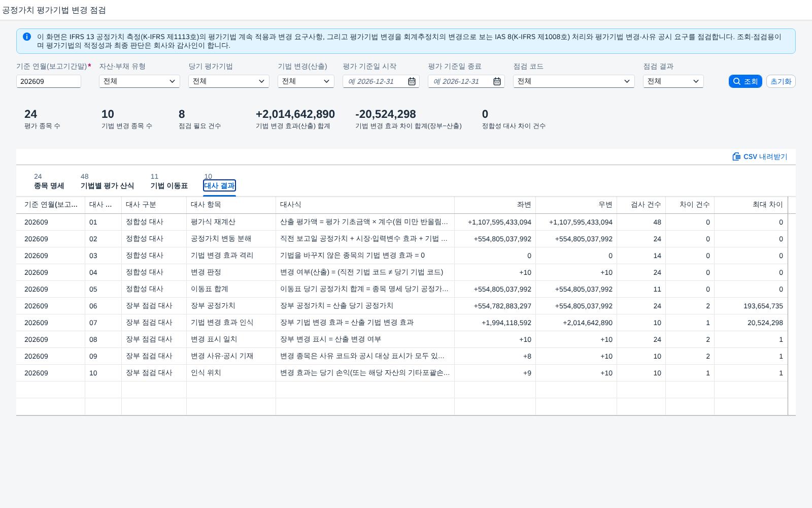Open the 기법 변경(산출) dropdown
Screen dimensions: 812x508
point(326,81)
